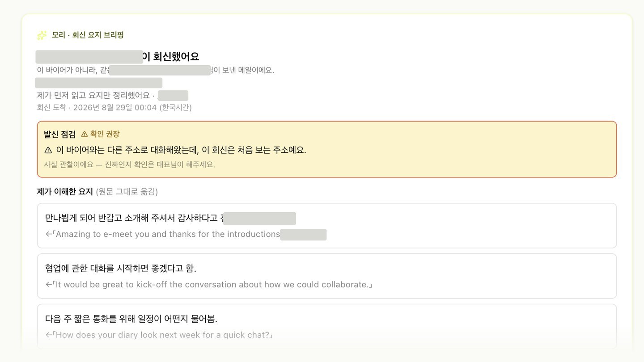Click the 회신 도착 2026년 8월 29일 timestamp
644x362 pixels.
[x=114, y=108]
